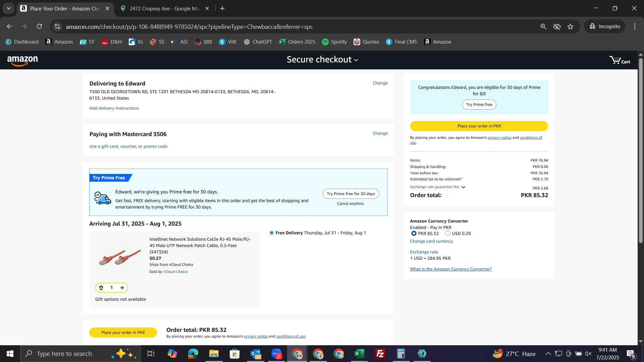
Task: Close the Place Your Order tab
Action: coord(107,8)
